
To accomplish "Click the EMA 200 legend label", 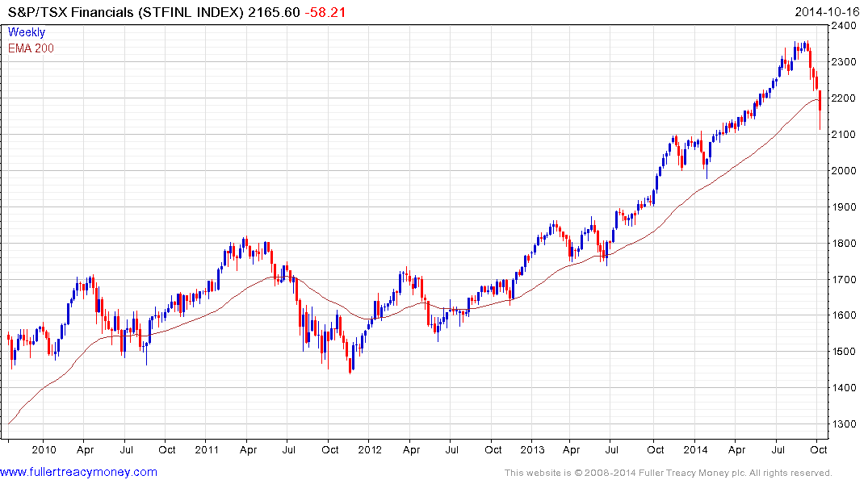I will [x=31, y=48].
